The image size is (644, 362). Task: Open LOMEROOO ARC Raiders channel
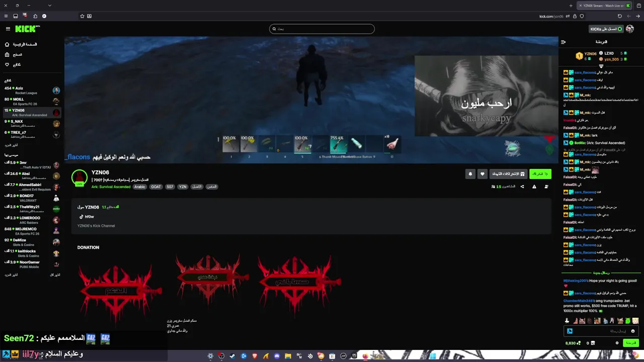click(x=32, y=220)
